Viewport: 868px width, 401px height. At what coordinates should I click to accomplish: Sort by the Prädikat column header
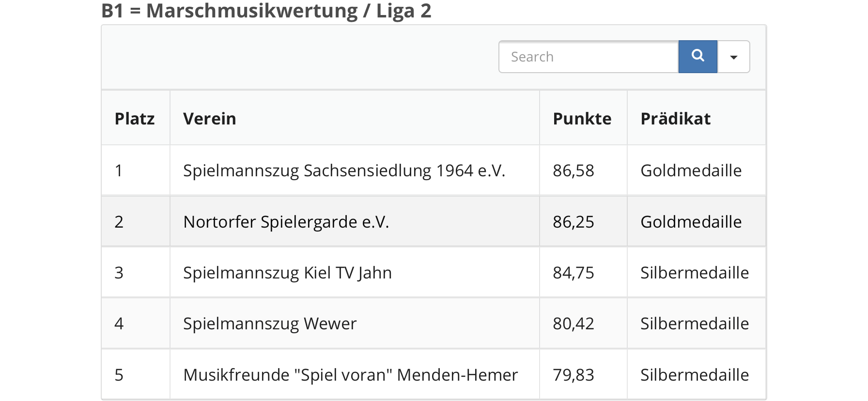point(675,119)
